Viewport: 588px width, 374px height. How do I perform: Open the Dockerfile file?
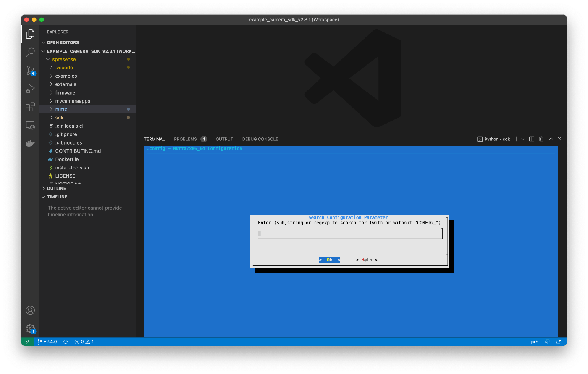[x=88, y=159]
